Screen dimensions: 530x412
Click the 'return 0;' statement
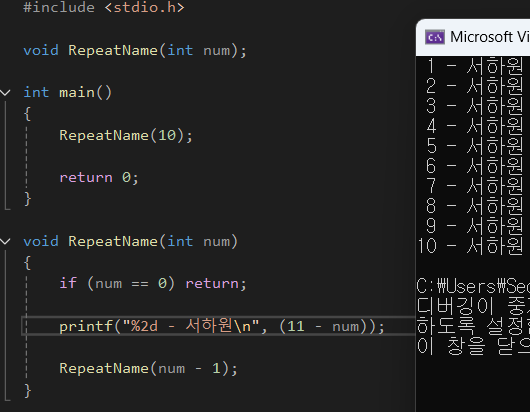99,177
